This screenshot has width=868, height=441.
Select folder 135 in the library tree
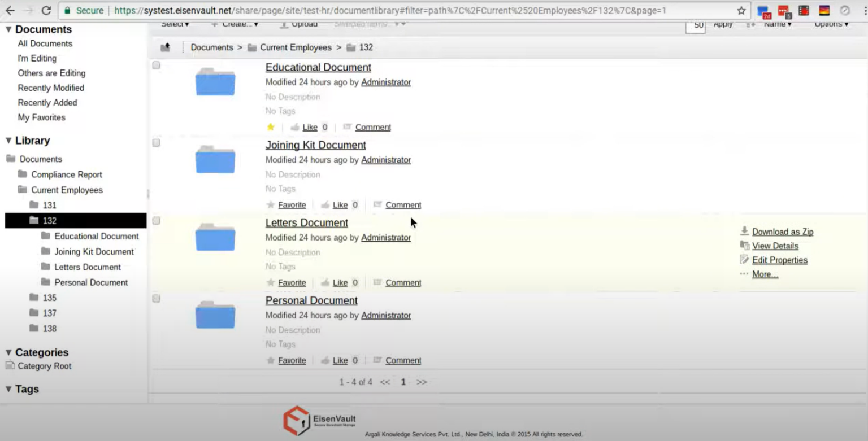click(x=50, y=298)
